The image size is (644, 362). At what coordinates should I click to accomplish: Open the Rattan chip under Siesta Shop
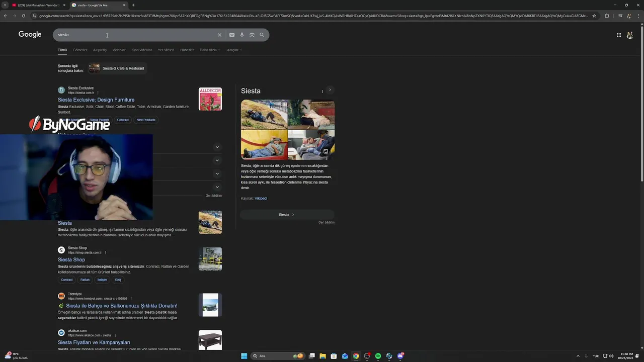tap(85, 280)
